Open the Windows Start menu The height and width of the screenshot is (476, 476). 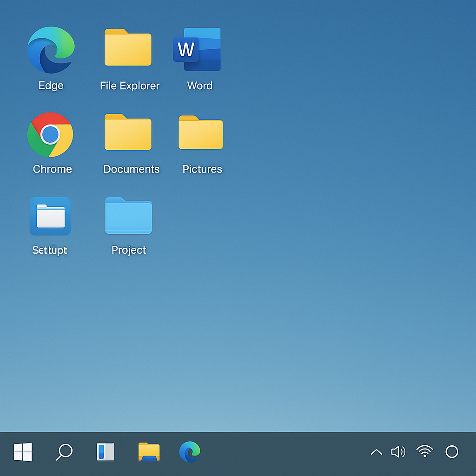pyautogui.click(x=23, y=452)
